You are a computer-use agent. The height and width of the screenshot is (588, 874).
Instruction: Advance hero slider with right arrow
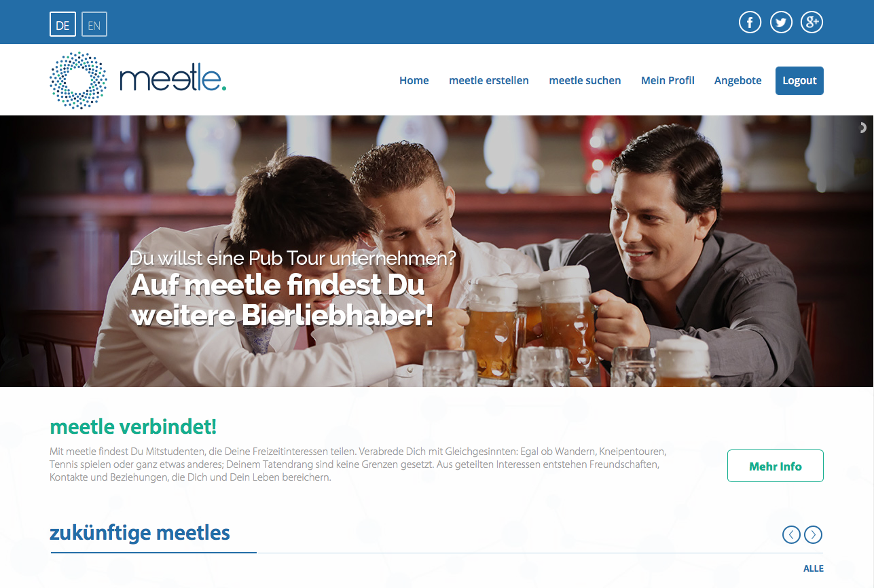point(863,127)
